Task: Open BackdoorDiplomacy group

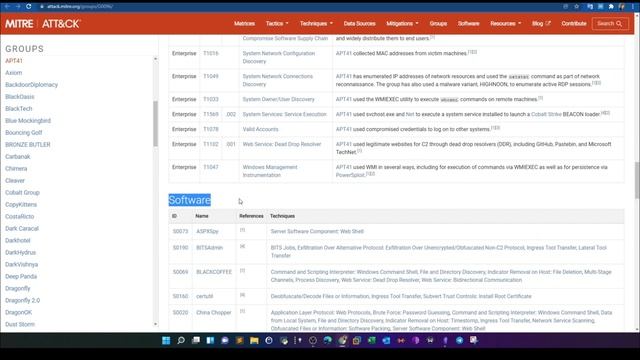Action: click(31, 85)
